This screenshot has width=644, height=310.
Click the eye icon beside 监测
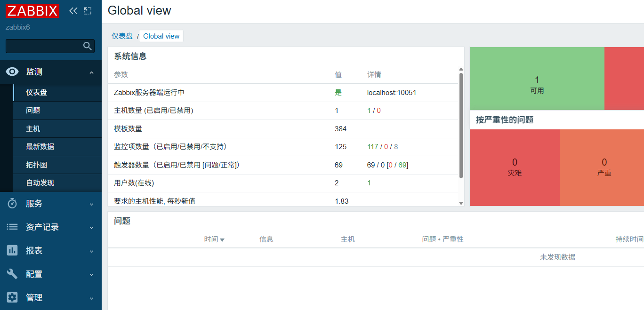(x=12, y=72)
